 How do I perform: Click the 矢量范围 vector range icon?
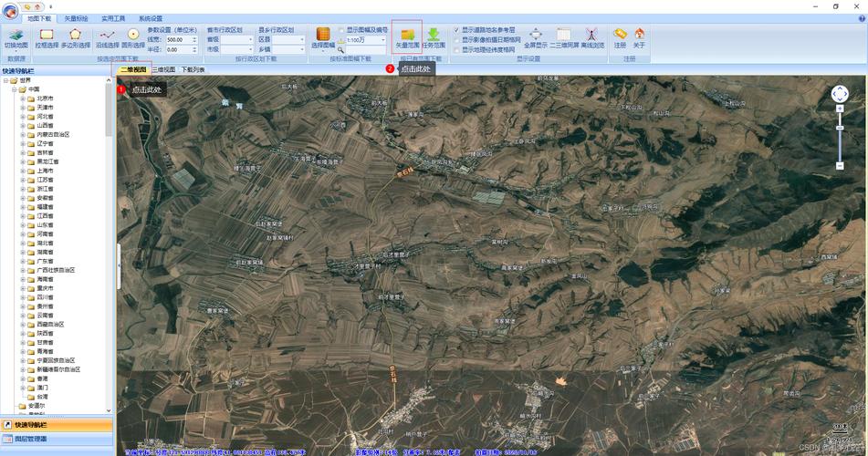point(407,37)
